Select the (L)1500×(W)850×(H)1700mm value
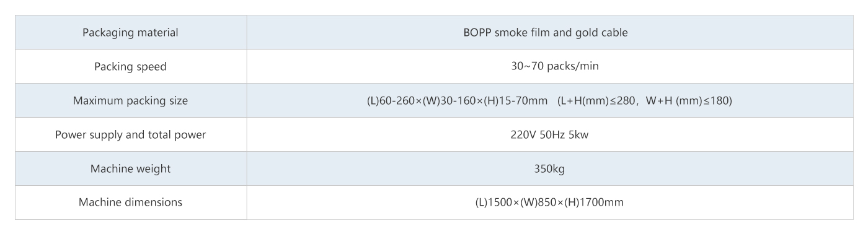The height and width of the screenshot is (236, 868). point(550,203)
